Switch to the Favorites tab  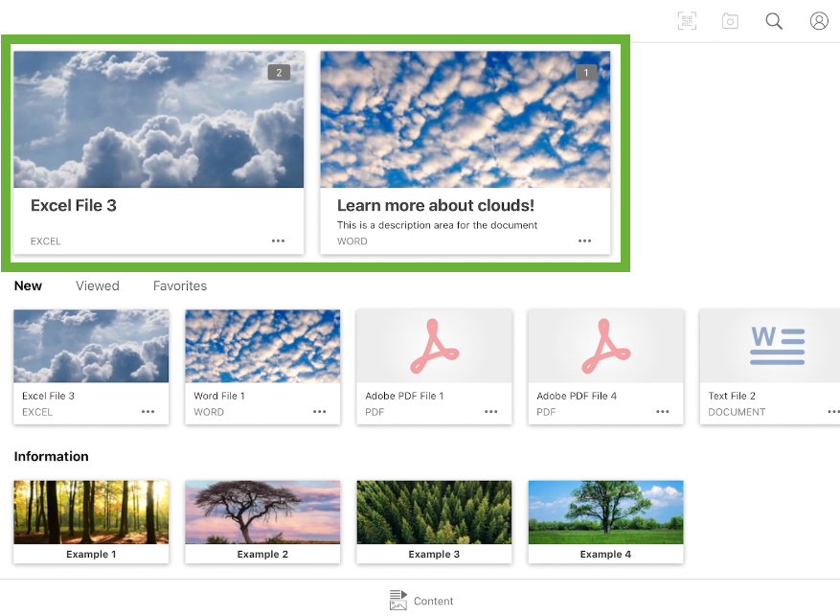click(180, 286)
